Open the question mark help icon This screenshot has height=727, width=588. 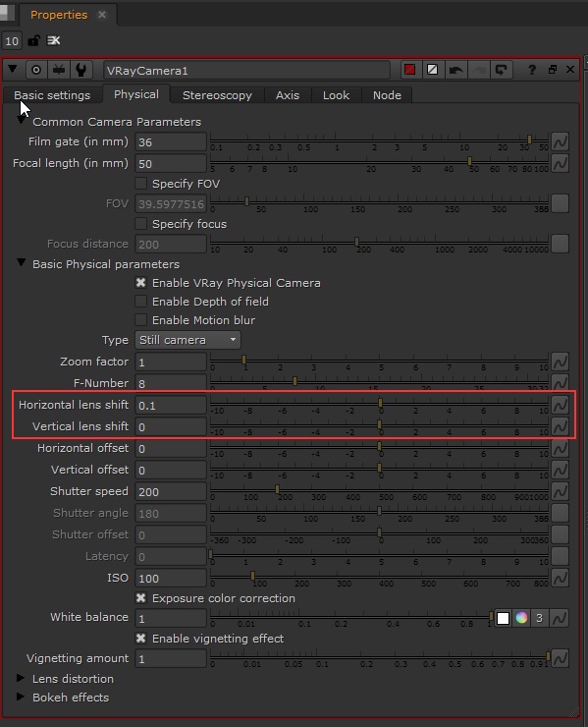tap(532, 70)
